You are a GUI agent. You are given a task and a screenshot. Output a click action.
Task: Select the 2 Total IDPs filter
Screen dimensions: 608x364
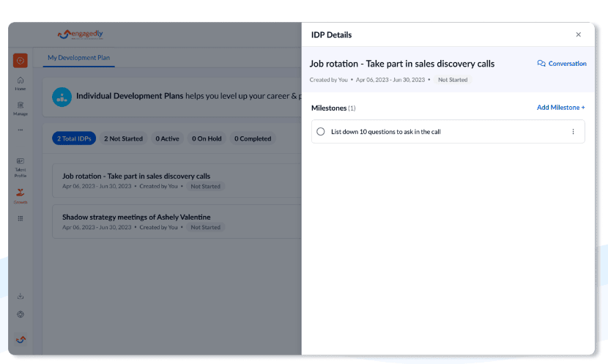click(74, 138)
